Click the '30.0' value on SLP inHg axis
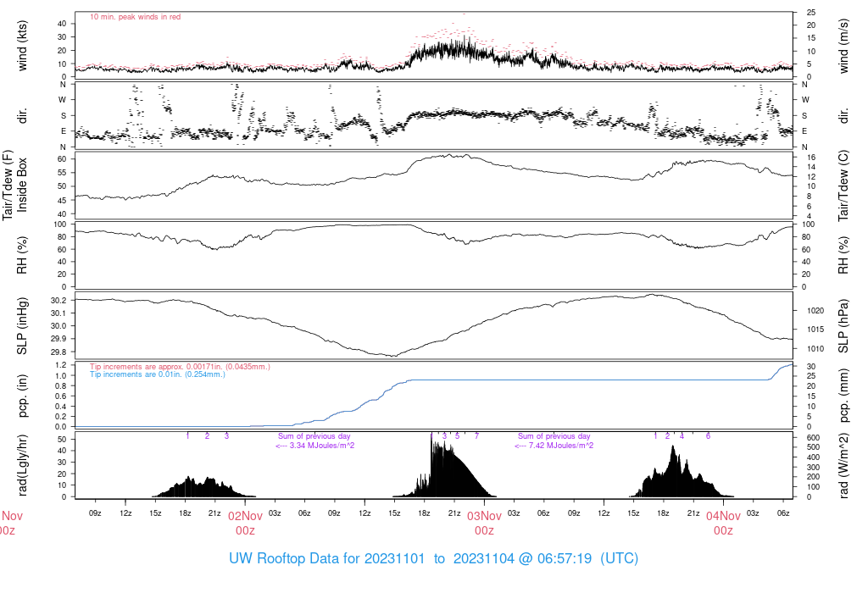 [58, 326]
